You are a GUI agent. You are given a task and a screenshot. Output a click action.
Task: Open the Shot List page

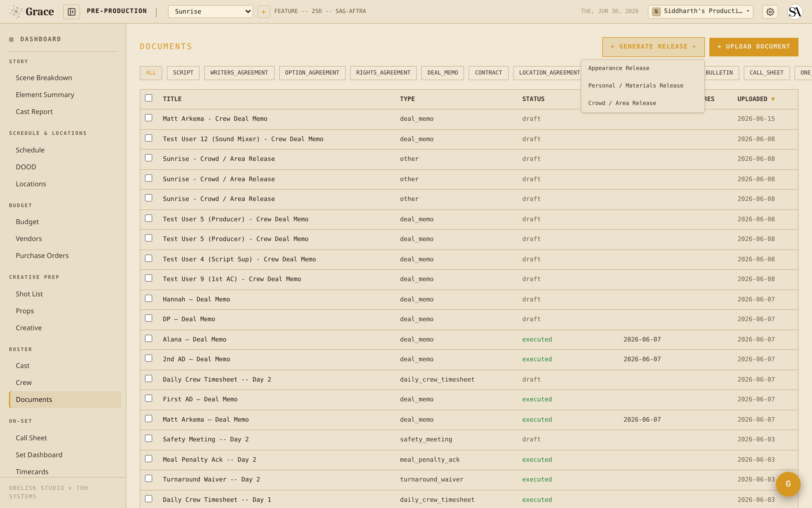(29, 294)
